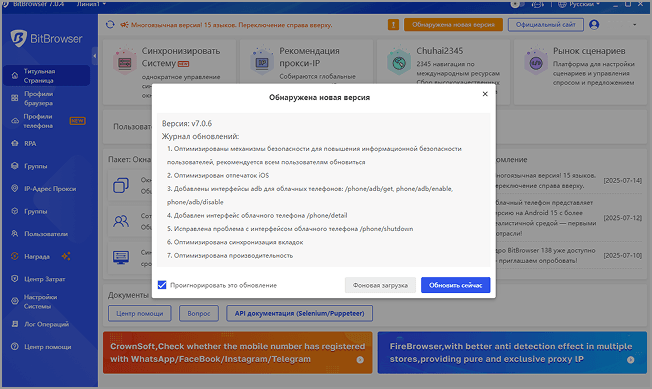The height and width of the screenshot is (389, 652).
Task: Click the Обновить сейчас button
Action: pyautogui.click(x=455, y=285)
